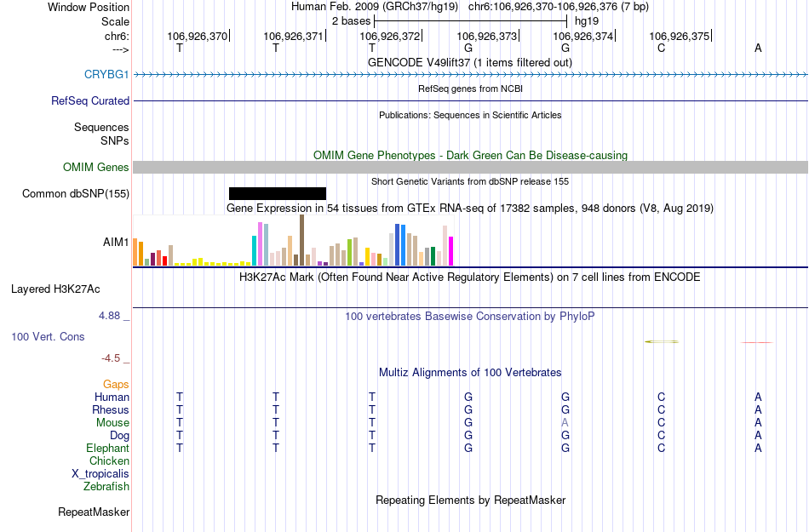Click the OMIM Gene Phenotypes track title
Image resolution: width=809 pixels, height=532 pixels.
point(470,155)
